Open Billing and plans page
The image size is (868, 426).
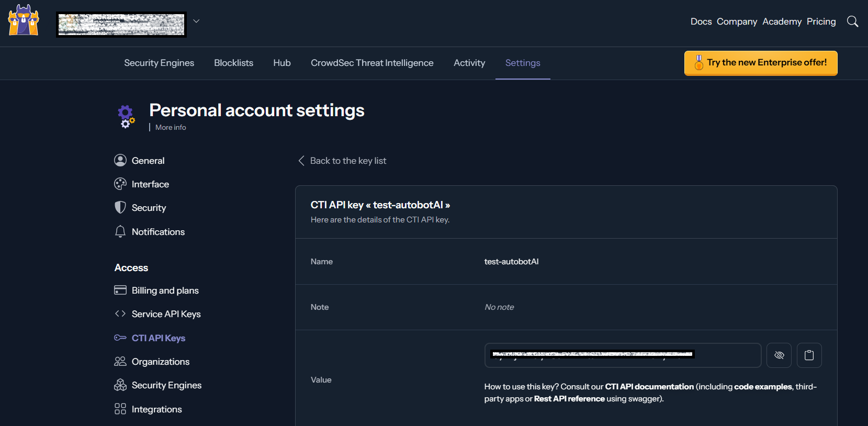click(x=165, y=290)
